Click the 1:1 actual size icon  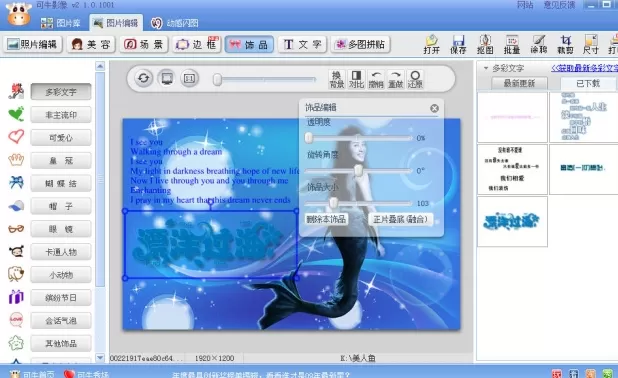(x=190, y=78)
